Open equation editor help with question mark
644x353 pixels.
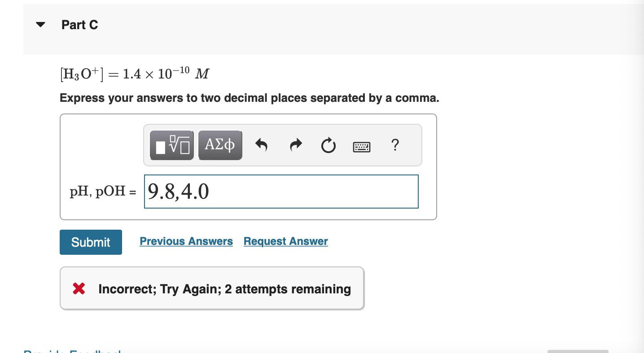tap(395, 145)
